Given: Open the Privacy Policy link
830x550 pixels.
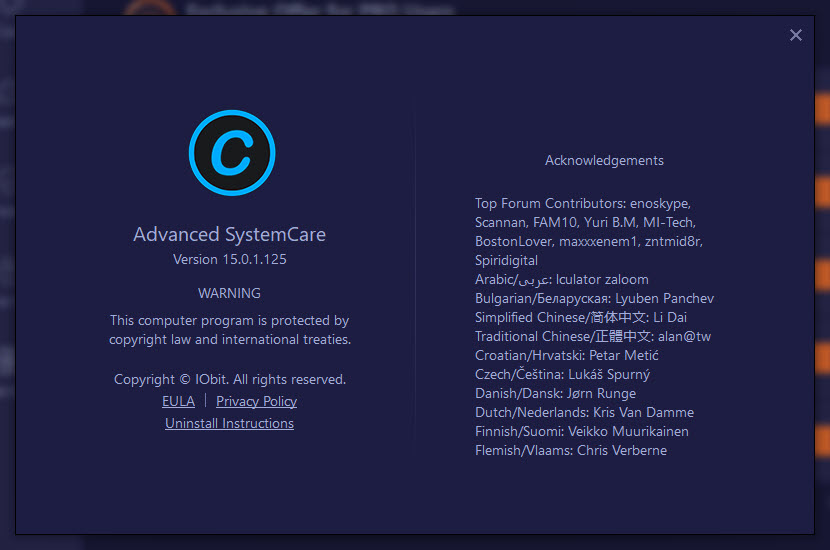Looking at the screenshot, I should [256, 401].
